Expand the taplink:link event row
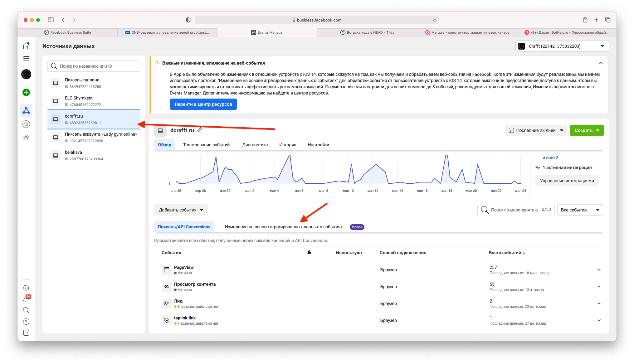This screenshot has width=634, height=364. (x=599, y=320)
